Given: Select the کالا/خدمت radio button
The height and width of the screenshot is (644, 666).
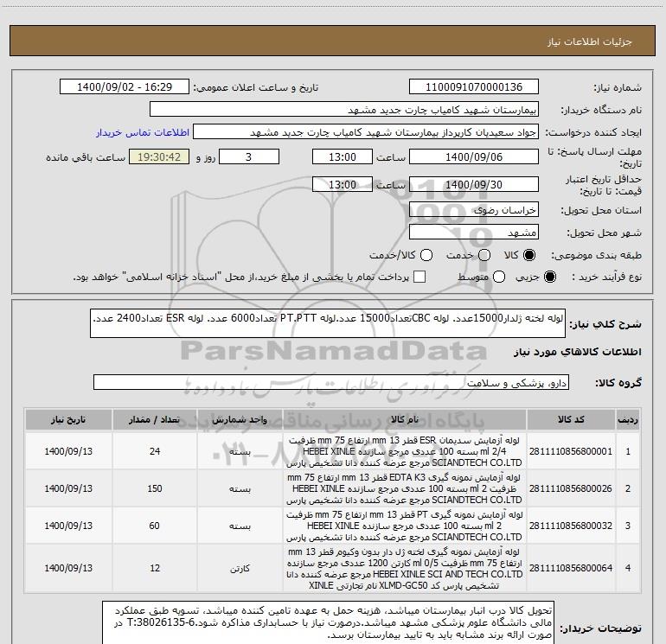Looking at the screenshot, I should (x=426, y=255).
